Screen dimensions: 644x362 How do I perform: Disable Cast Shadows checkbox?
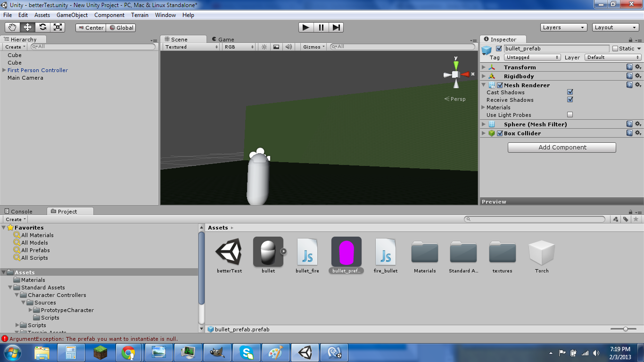click(570, 92)
